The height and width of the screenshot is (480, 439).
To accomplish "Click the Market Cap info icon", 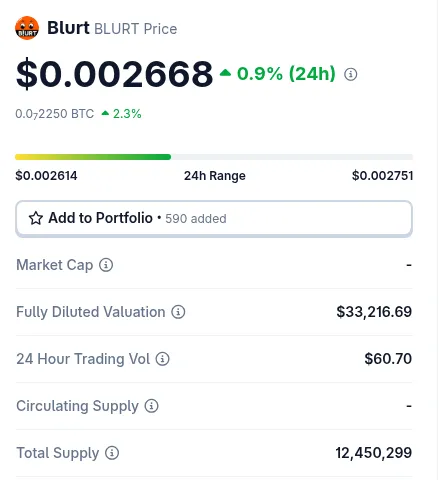I will 106,265.
